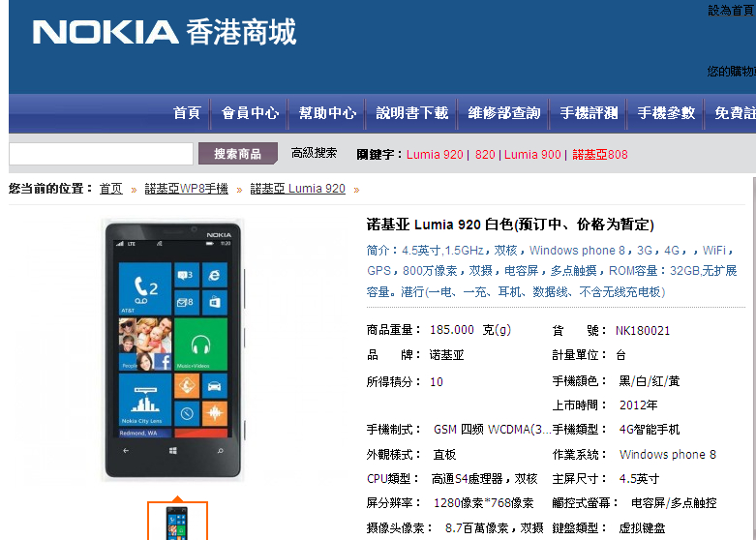756x540 pixels.
Task: Click the CPU value 高通S4處理器，双核
Action: pos(484,479)
